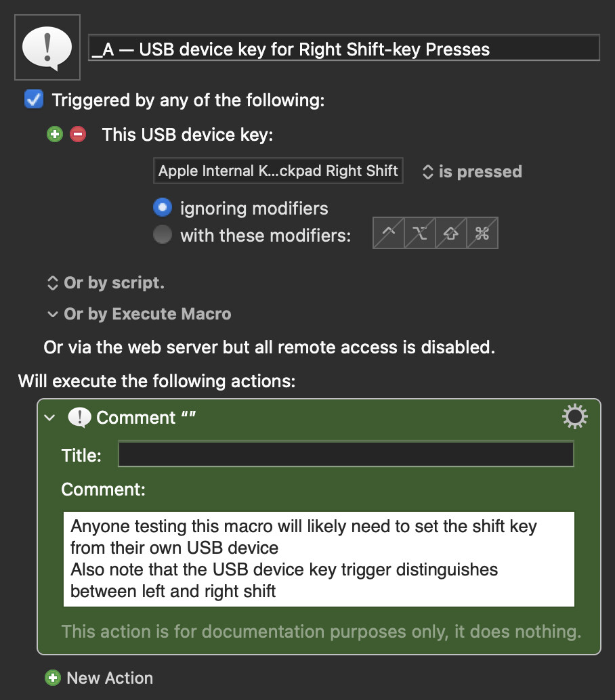Click the Comment action speech bubble icon

tap(80, 418)
